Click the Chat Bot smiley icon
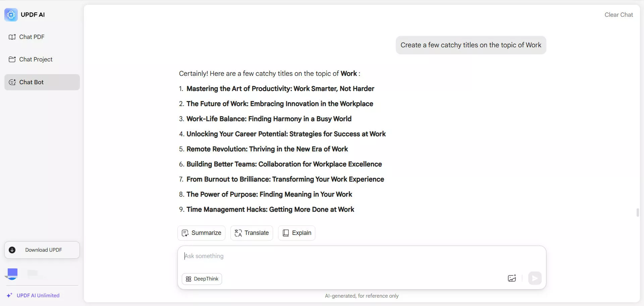Viewport: 644px width, 306px height. pos(12,82)
